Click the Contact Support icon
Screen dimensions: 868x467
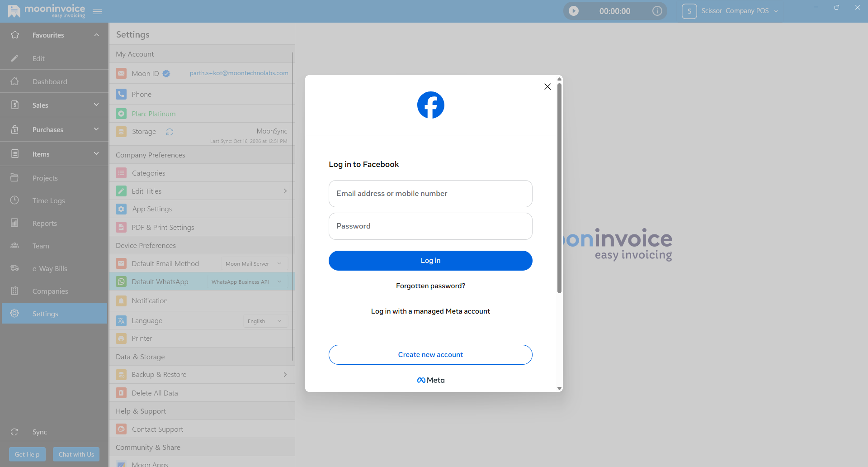(x=121, y=429)
